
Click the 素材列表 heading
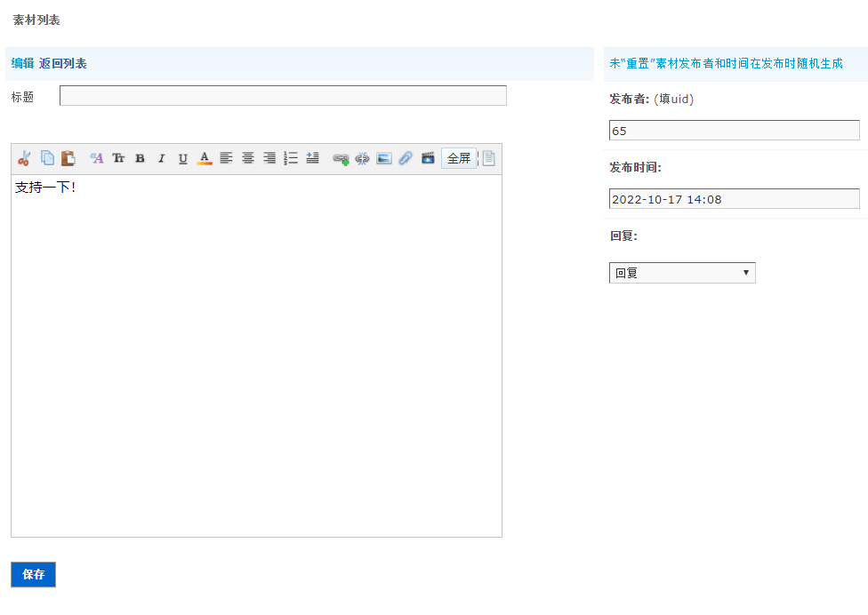click(36, 20)
